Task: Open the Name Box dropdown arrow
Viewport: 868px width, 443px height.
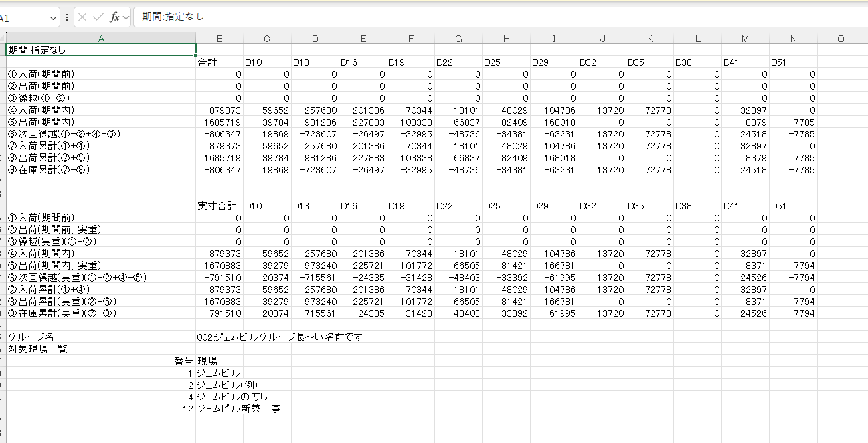Action: tap(53, 17)
